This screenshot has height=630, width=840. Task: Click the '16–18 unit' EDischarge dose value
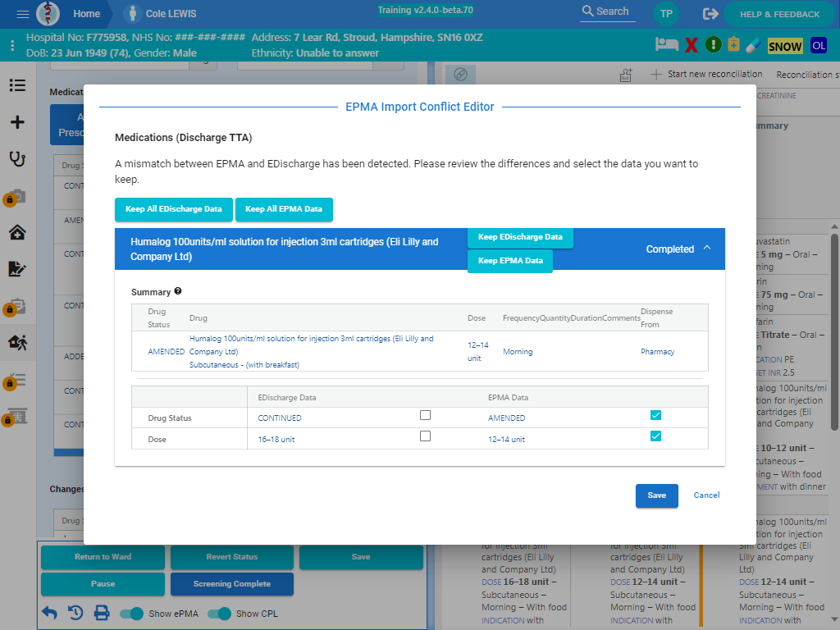coord(276,440)
